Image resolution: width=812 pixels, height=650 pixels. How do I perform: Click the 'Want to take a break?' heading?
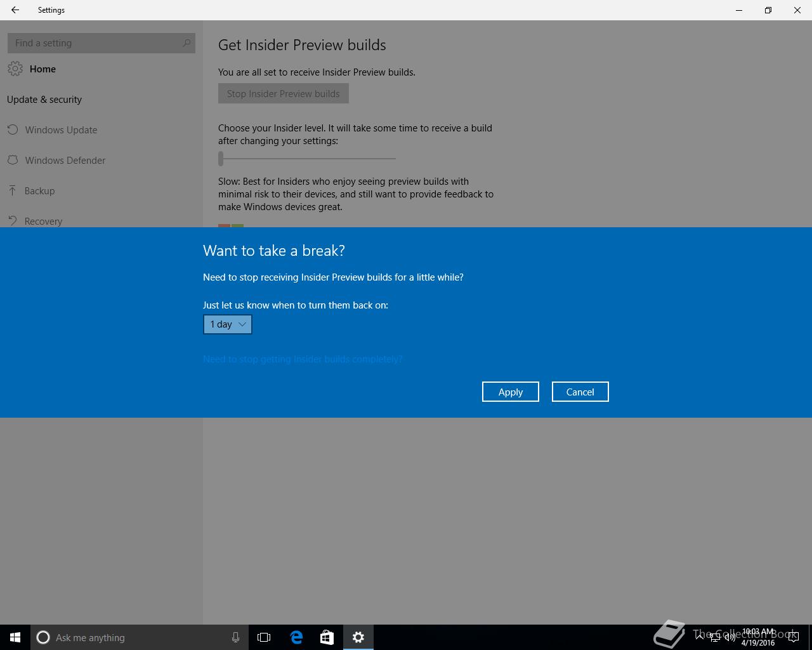click(274, 251)
